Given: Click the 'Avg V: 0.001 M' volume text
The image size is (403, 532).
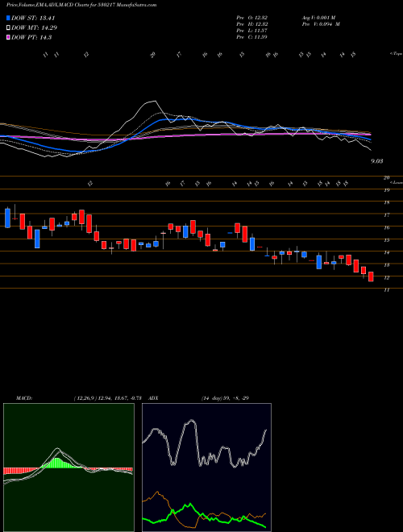Looking at the screenshot, I should [321, 18].
